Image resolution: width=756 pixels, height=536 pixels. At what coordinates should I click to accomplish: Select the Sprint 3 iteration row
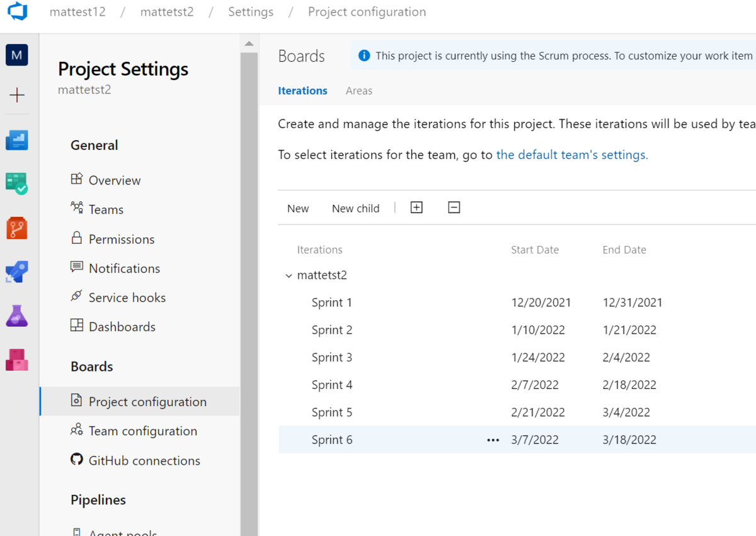coord(332,358)
